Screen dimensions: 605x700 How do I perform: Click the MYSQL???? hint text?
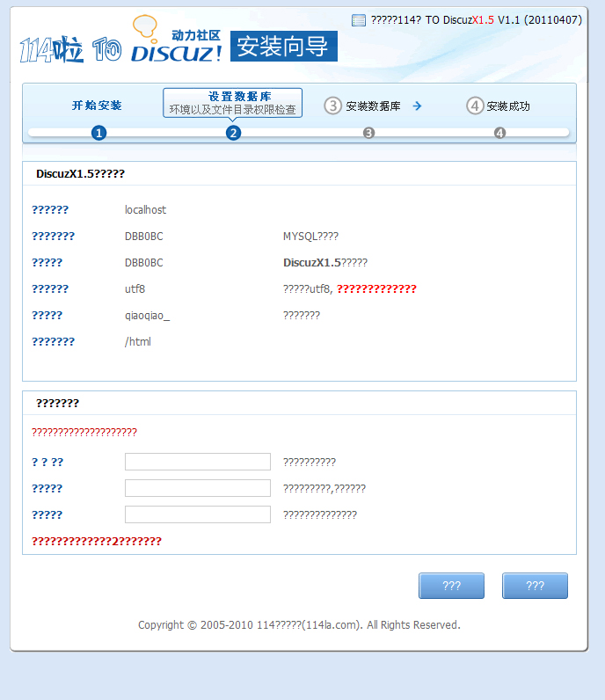310,237
